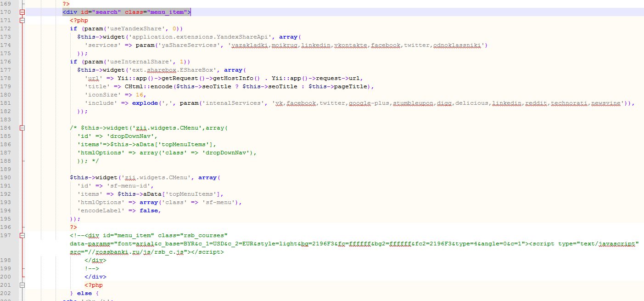Click 'htmlOptions' key on line 187
This screenshot has width=644, height=301.
101,153
